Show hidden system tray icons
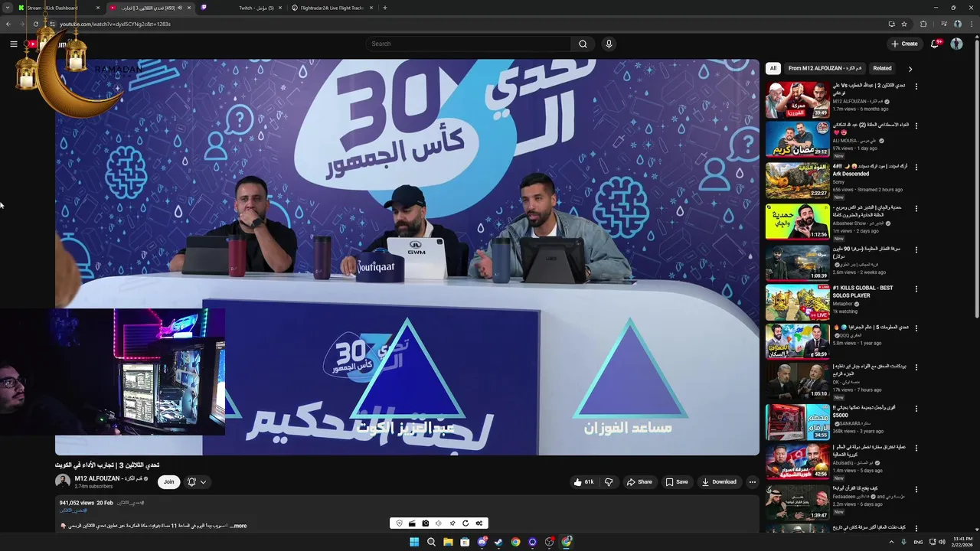This screenshot has height=551, width=980. 890,542
